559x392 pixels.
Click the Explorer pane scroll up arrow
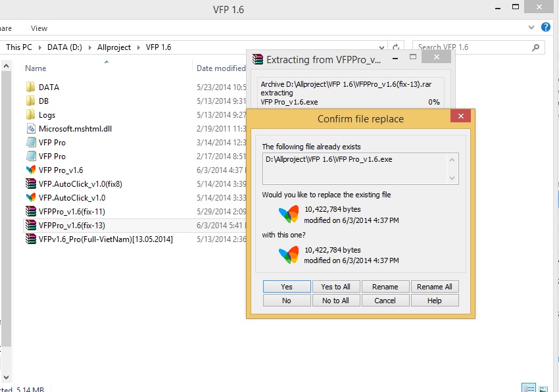tap(6, 66)
